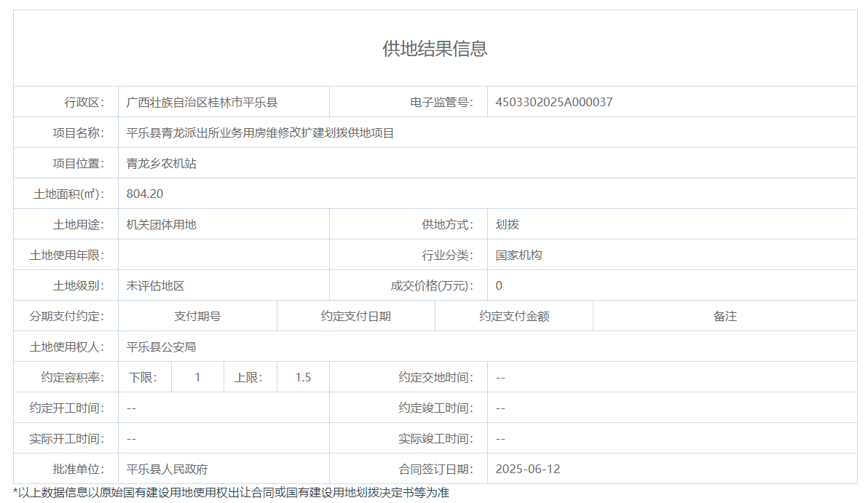Click the footnote disclaimer text below the table
This screenshot has width=868, height=503.
(x=231, y=492)
